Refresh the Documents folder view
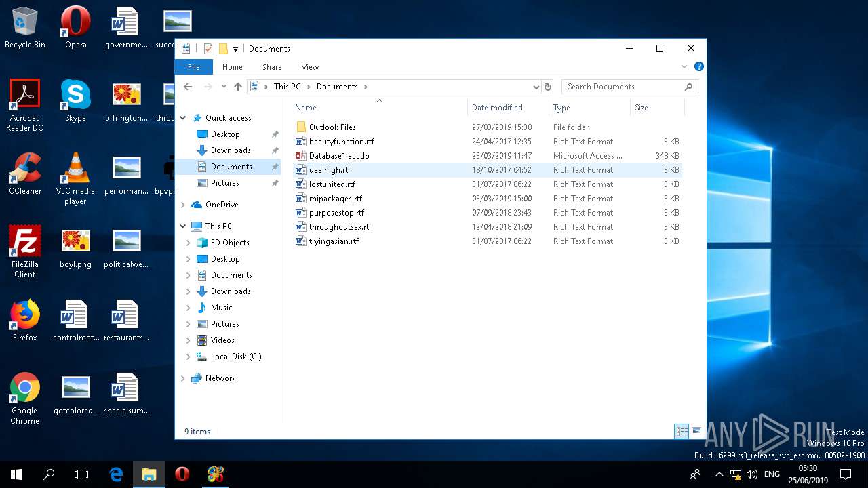This screenshot has width=868, height=488. tap(548, 87)
